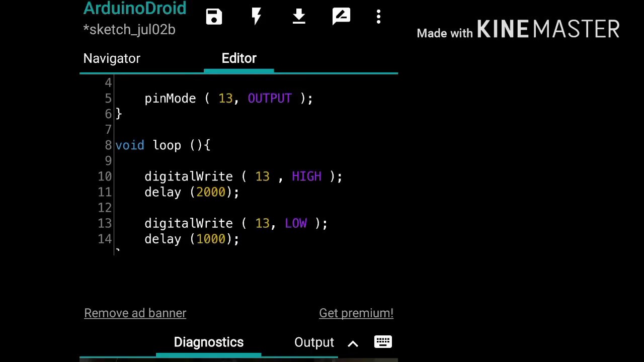The height and width of the screenshot is (362, 644).
Task: Switch to the Output tab
Action: click(314, 342)
